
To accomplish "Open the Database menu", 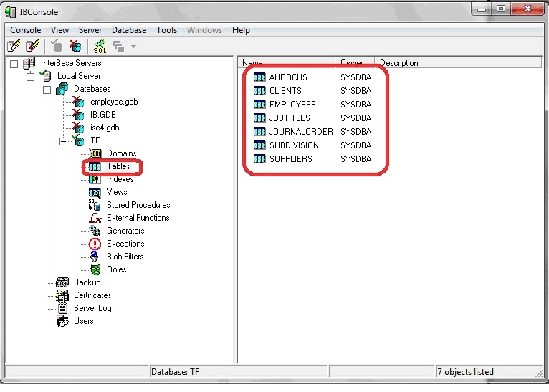I will tap(129, 30).
